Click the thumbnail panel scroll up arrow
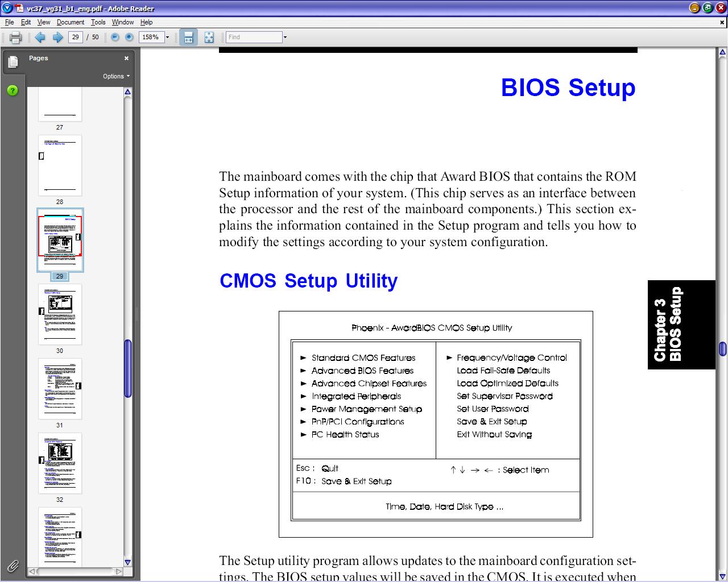728x582 pixels. pos(128,92)
